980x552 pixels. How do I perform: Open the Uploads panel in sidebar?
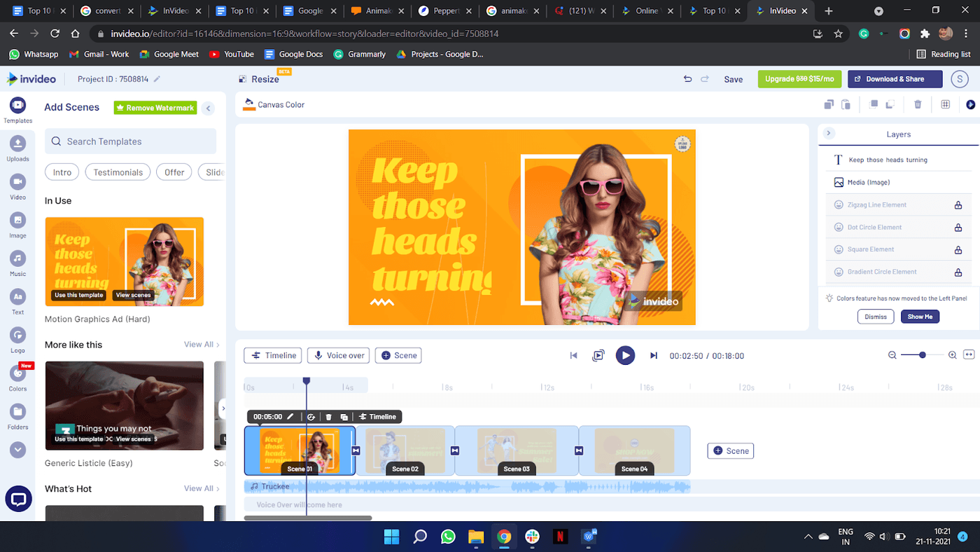click(17, 144)
